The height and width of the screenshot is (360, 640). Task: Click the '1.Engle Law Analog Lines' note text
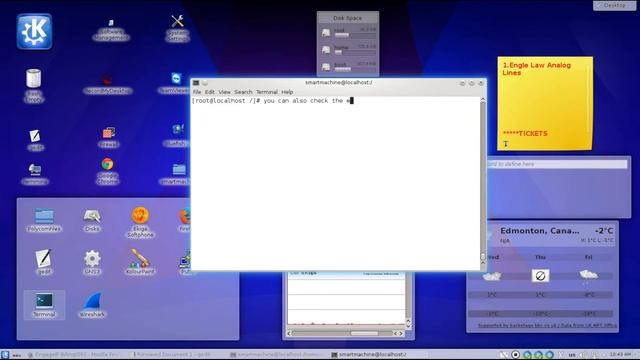coord(536,69)
